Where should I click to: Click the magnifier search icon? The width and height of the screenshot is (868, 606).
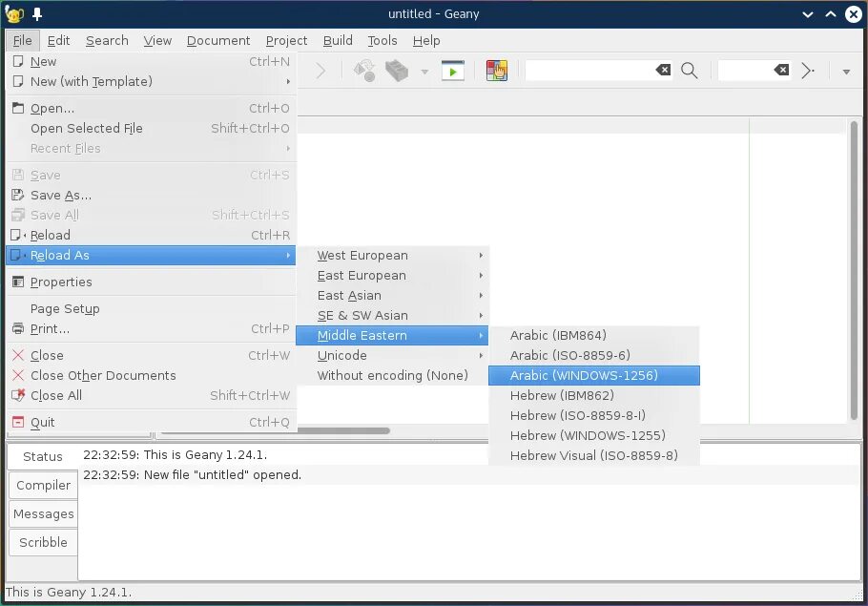pyautogui.click(x=690, y=71)
